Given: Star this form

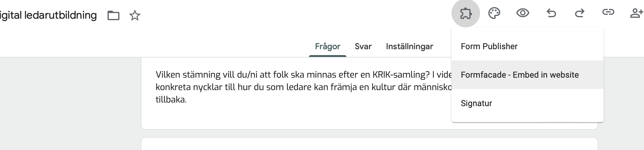Looking at the screenshot, I should click(135, 15).
